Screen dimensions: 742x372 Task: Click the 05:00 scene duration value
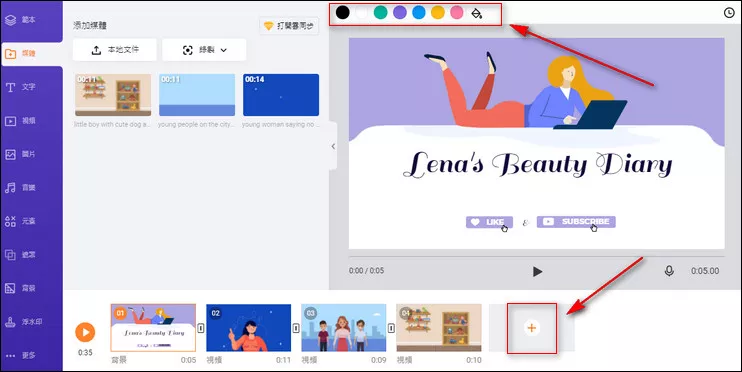coord(705,271)
